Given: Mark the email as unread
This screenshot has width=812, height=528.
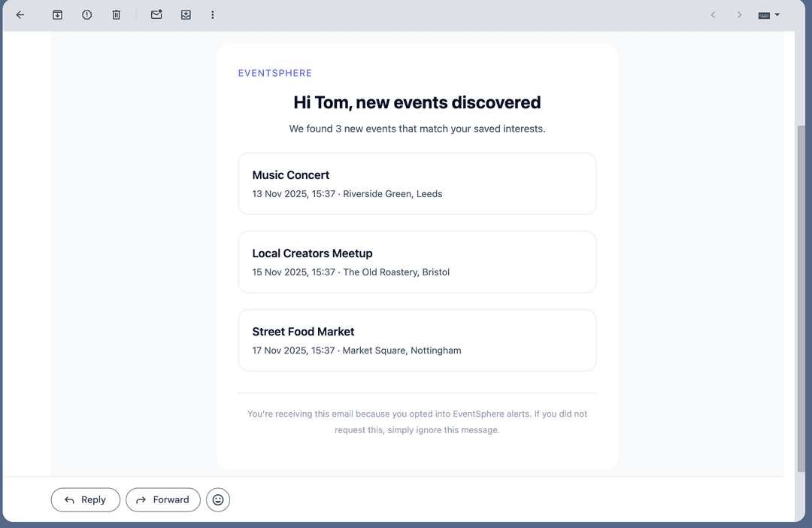Looking at the screenshot, I should 156,14.
